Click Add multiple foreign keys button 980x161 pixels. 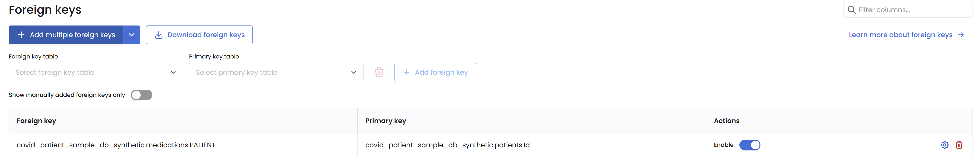[x=66, y=35]
